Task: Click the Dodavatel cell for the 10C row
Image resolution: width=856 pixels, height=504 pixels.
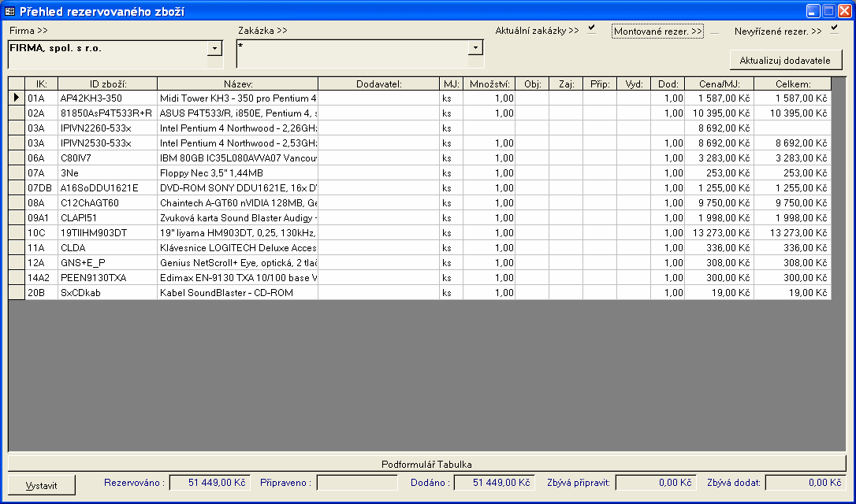Action: [378, 233]
